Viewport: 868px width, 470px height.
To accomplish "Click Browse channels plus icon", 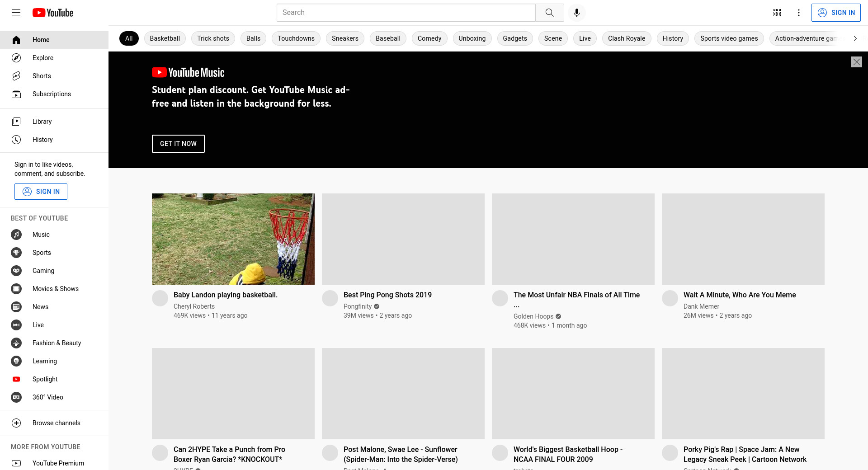I will click(x=16, y=423).
